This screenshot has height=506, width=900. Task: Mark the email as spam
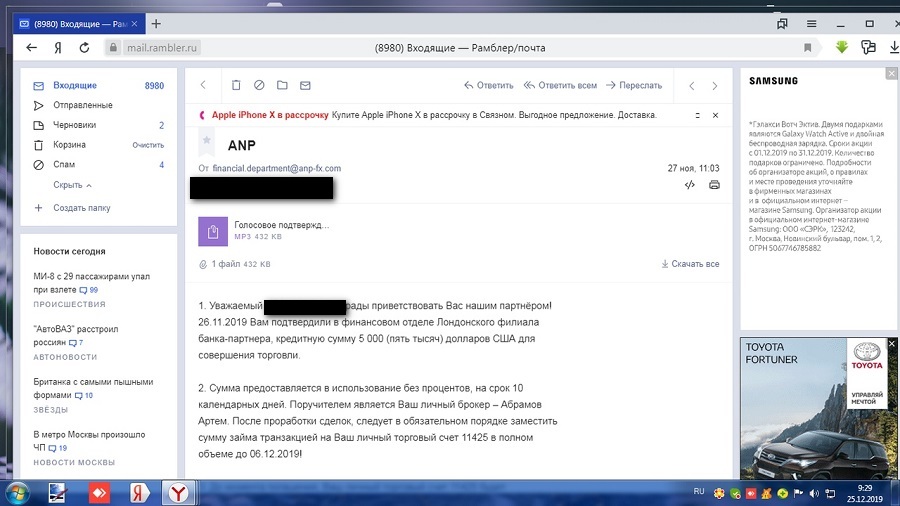pyautogui.click(x=259, y=85)
